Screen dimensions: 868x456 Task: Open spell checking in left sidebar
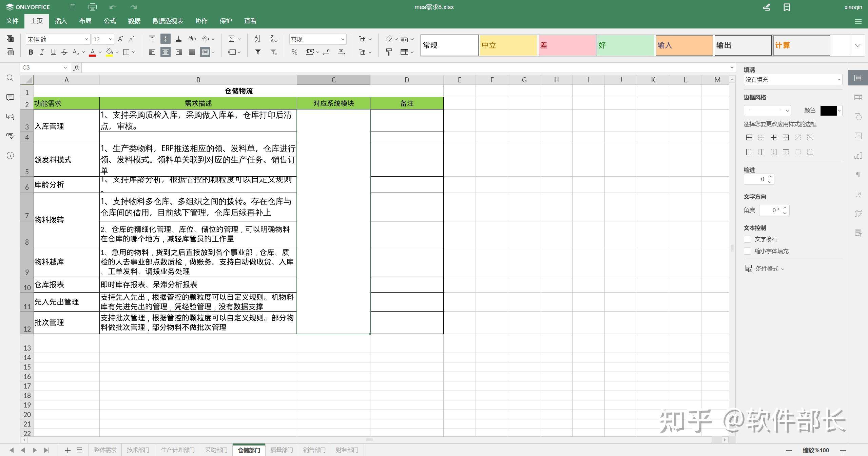(10, 136)
